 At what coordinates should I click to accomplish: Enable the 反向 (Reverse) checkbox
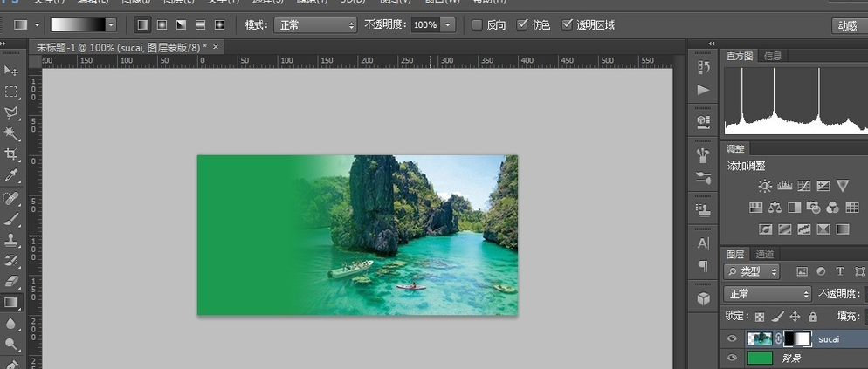(477, 24)
